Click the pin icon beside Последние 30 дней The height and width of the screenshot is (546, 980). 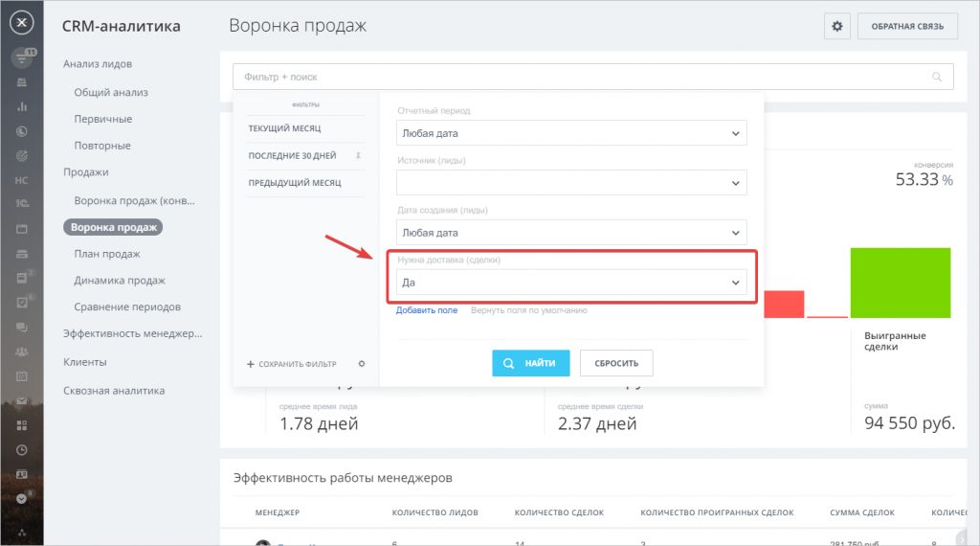pos(358,156)
